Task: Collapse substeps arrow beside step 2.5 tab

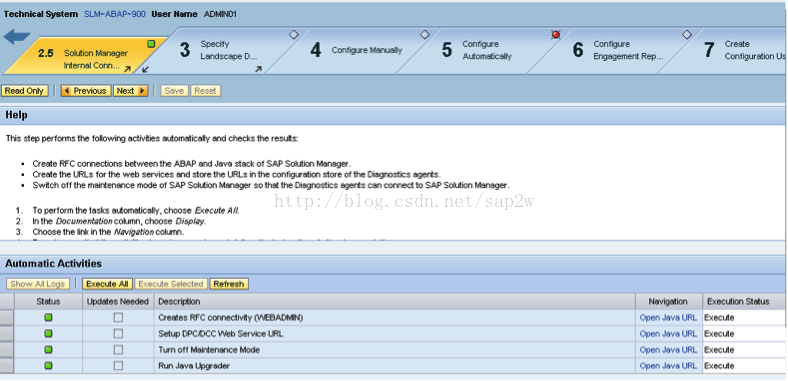Action: [x=145, y=69]
